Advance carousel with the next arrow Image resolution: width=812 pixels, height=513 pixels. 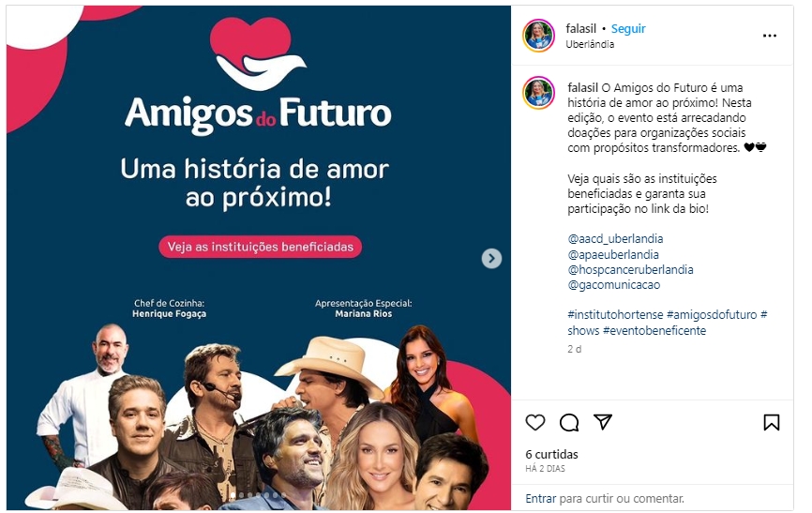(491, 258)
